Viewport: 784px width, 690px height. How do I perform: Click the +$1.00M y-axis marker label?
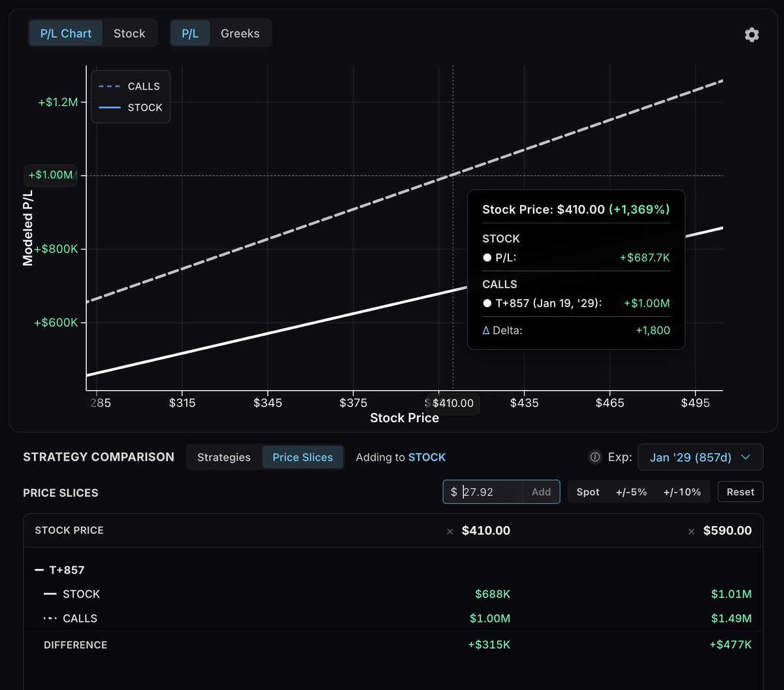pos(51,175)
